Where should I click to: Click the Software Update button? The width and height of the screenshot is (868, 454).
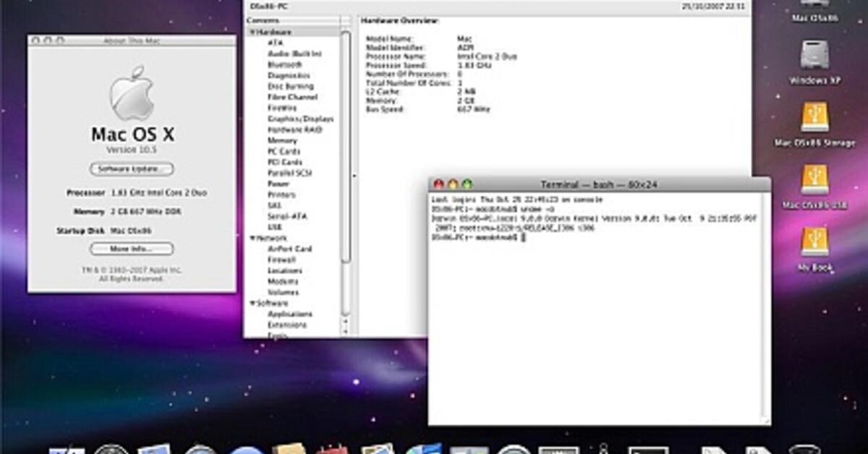pyautogui.click(x=133, y=169)
